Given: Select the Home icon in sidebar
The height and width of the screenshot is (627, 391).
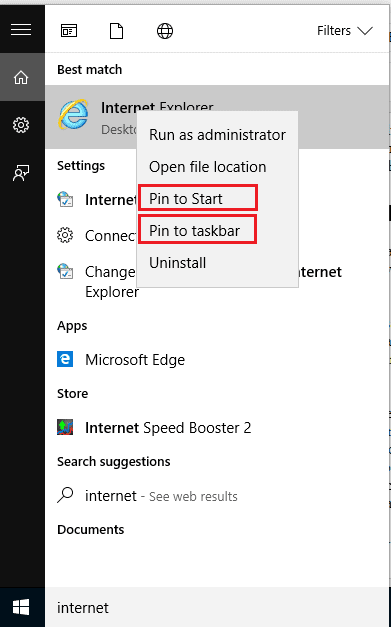Looking at the screenshot, I should point(21,77).
